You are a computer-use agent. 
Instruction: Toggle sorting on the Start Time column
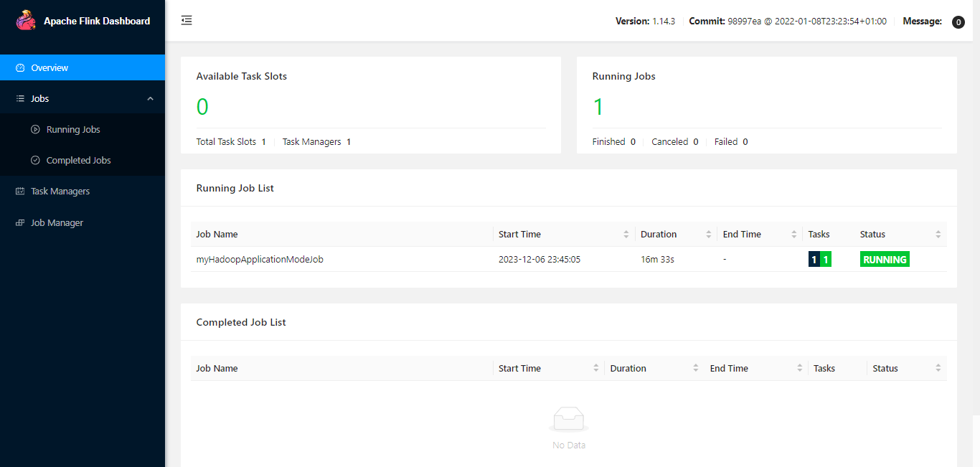pyautogui.click(x=627, y=234)
